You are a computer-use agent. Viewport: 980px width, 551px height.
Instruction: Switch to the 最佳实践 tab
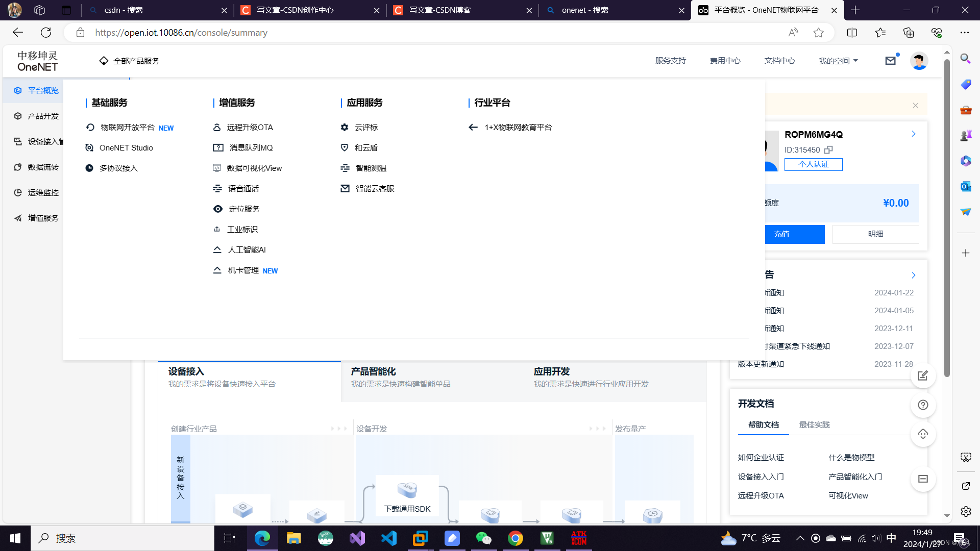coord(814,424)
